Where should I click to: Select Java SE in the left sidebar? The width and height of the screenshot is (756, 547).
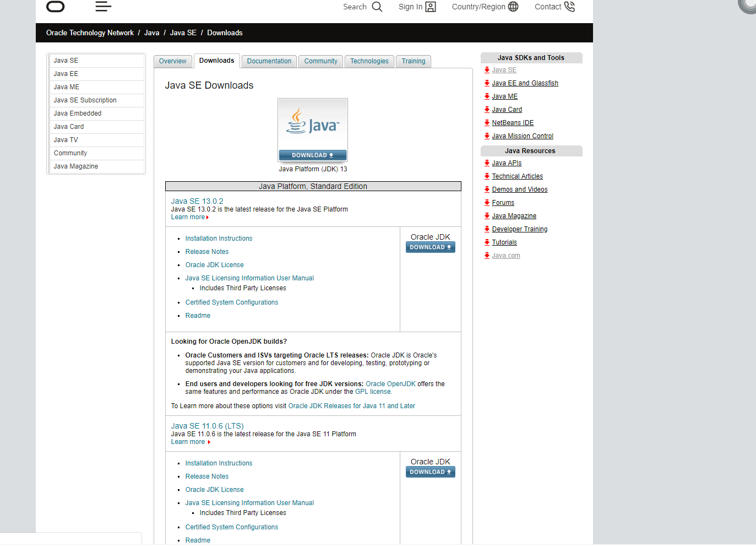click(x=96, y=61)
